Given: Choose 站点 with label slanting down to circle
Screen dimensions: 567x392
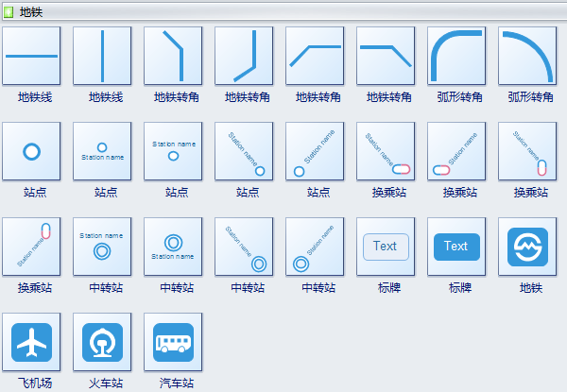Looking at the screenshot, I should click(244, 151).
